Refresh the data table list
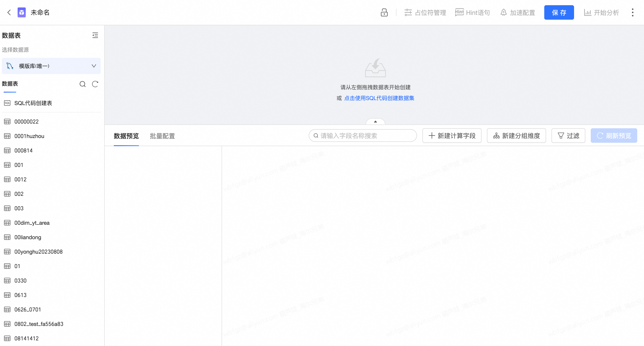This screenshot has height=346, width=644. (x=95, y=84)
